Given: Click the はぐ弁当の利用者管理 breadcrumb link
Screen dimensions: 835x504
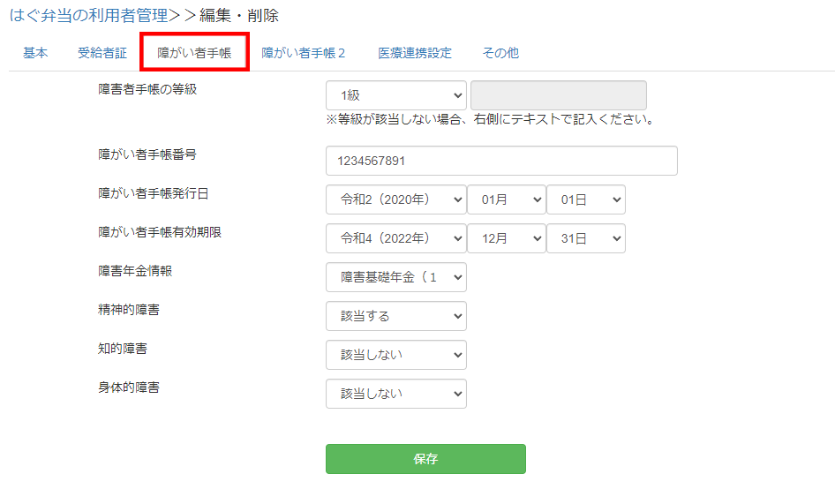Looking at the screenshot, I should (x=88, y=15).
